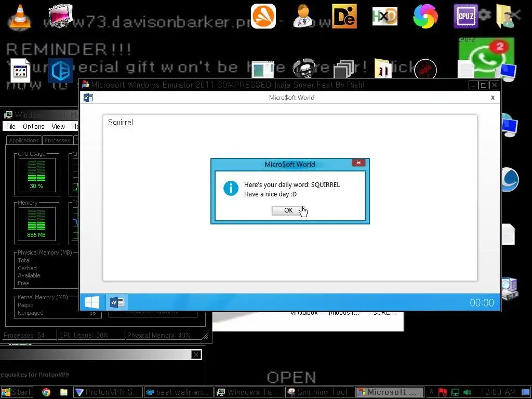Close the daily word dialog with the red X
Viewport: 532px width, 399px height.
click(x=358, y=163)
